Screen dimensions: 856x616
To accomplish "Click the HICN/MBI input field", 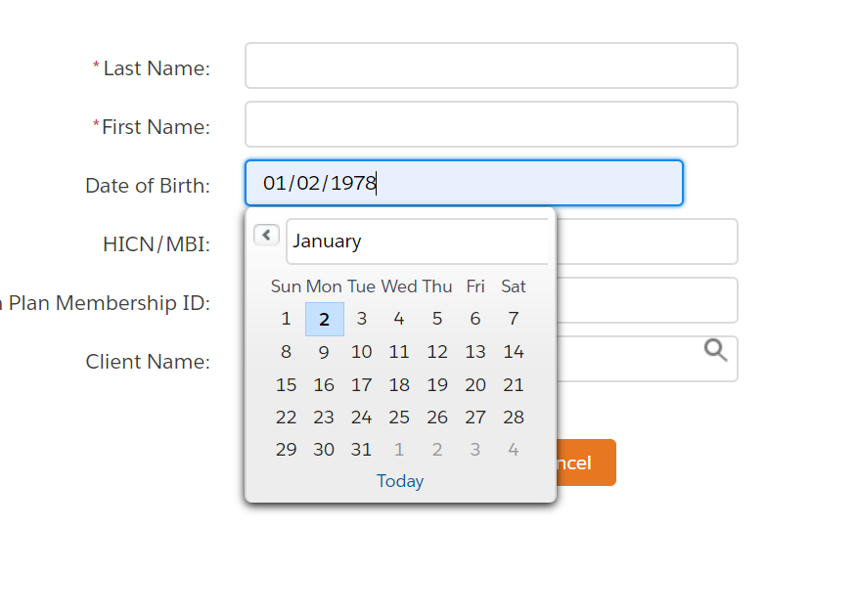I will point(646,242).
